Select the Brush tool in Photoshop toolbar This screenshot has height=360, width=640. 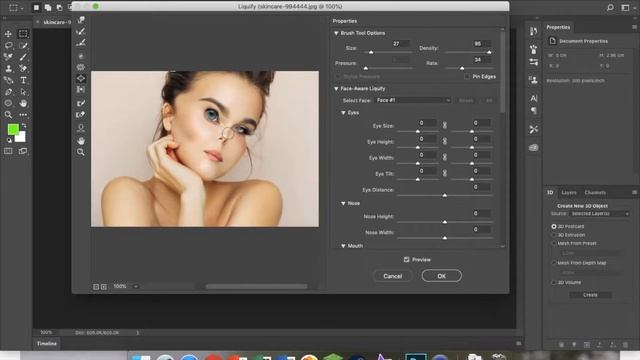pyautogui.click(x=23, y=57)
